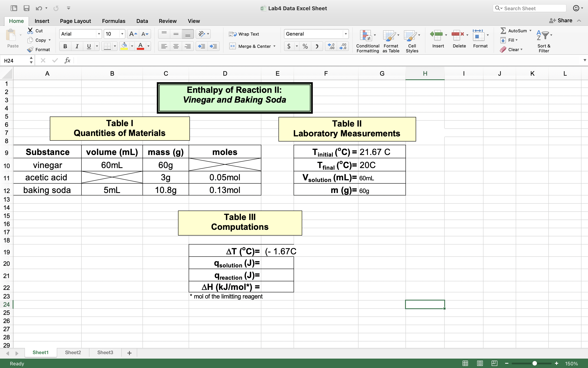588x368 pixels.
Task: Expand Merge & Center options arrow
Action: tap(274, 46)
